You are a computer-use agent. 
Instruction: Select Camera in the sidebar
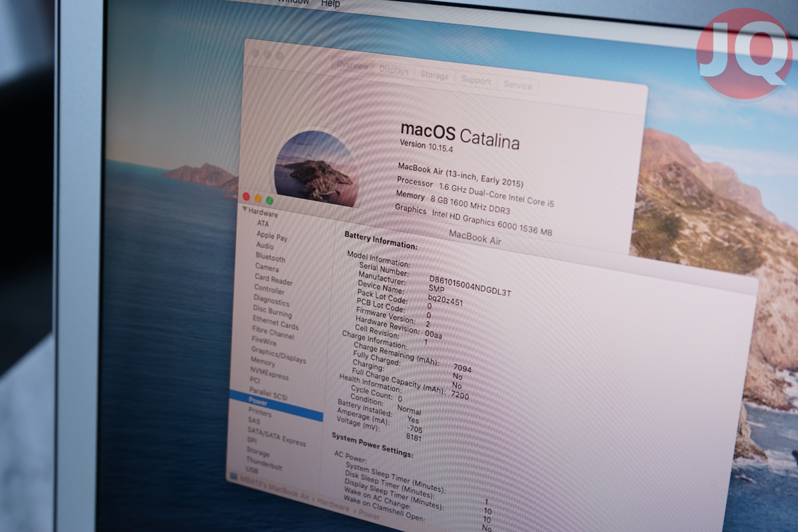(267, 267)
